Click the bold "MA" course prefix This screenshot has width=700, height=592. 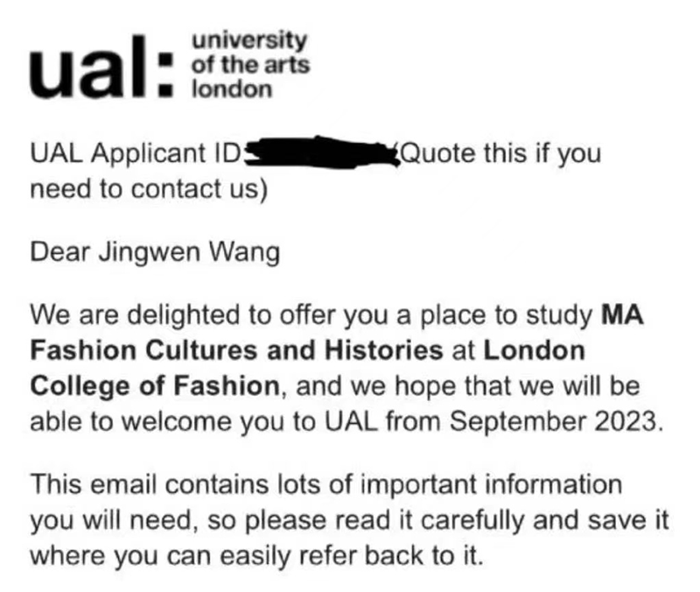point(622,316)
